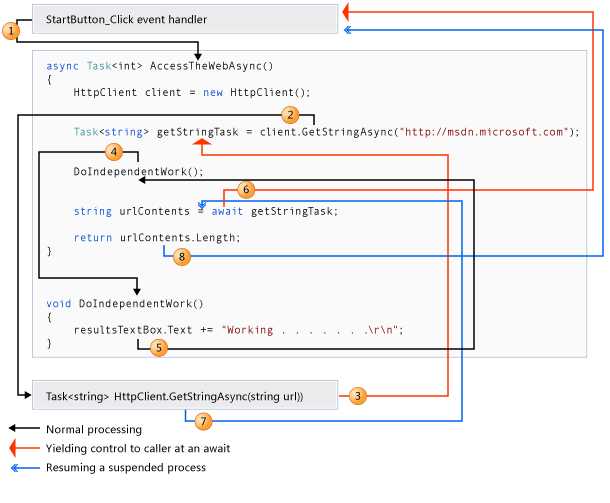Select the http://msdn.microsoft.com string
610x503 pixels.
[484, 132]
